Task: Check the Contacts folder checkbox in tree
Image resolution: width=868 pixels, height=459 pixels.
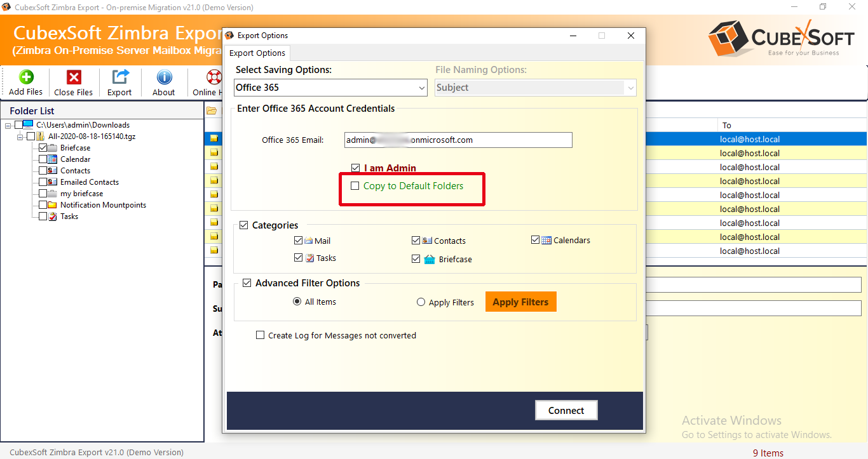Action: (43, 171)
